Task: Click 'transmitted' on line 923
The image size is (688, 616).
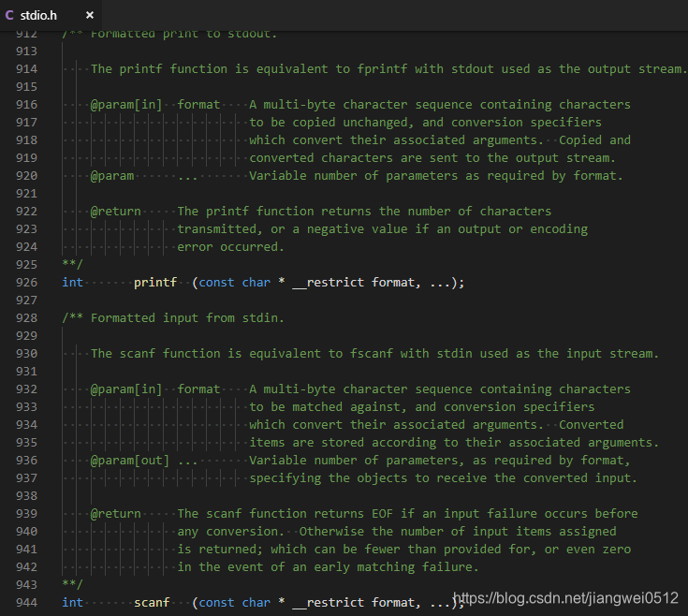Action: coord(217,229)
